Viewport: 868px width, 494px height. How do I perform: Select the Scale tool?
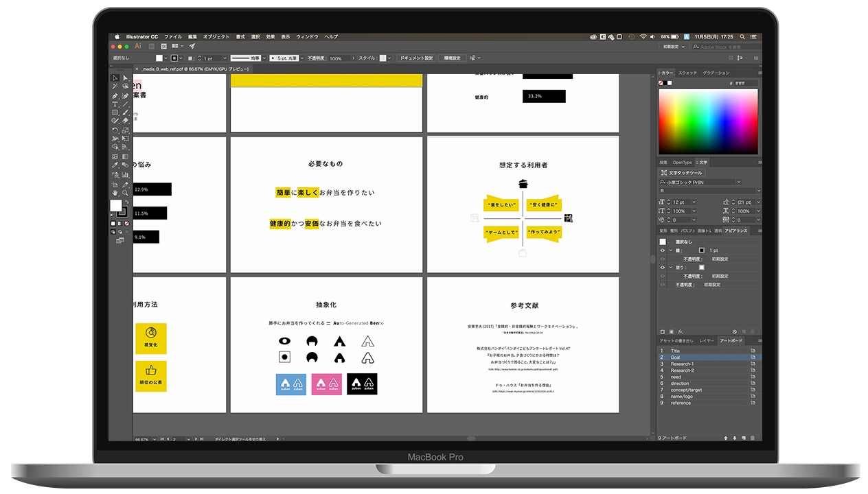(x=126, y=130)
